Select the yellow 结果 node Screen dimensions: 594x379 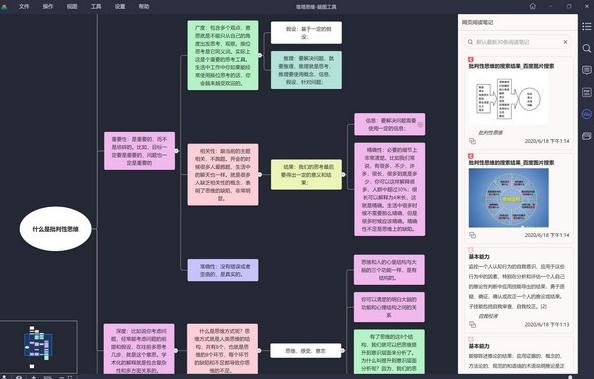pos(306,175)
